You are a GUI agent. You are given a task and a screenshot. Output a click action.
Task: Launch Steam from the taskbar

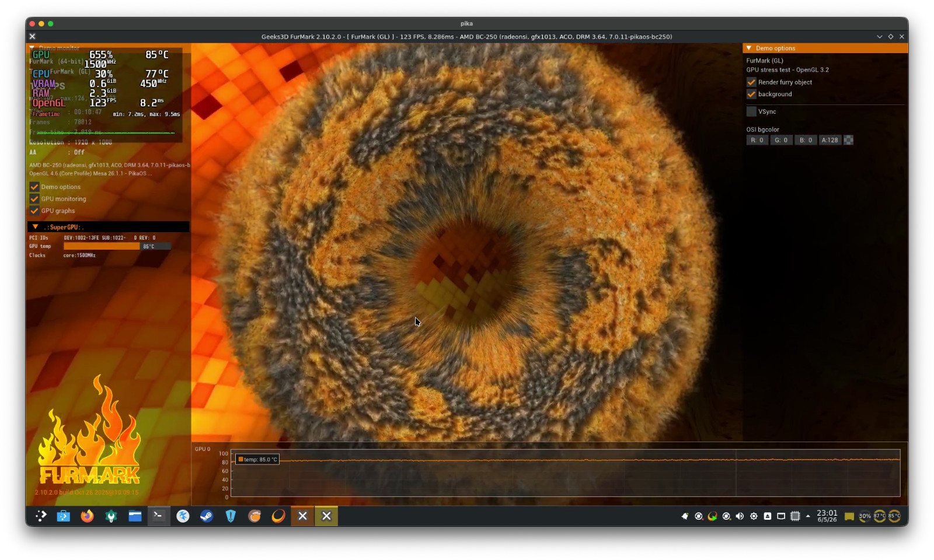coord(207,516)
